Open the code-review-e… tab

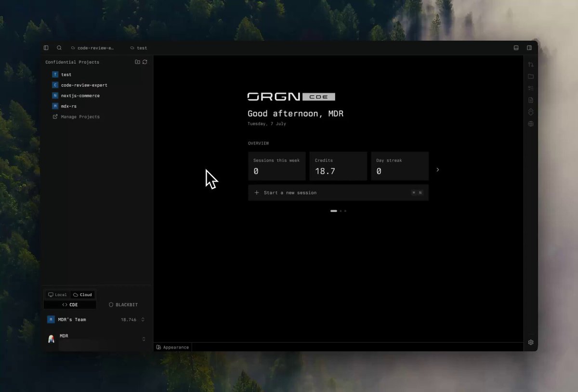tap(92, 48)
